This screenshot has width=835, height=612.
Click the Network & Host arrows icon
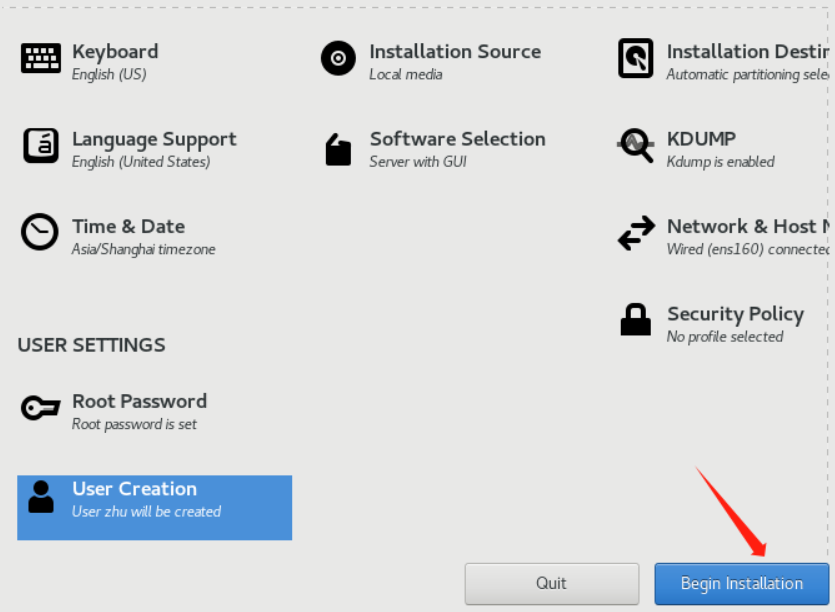(x=636, y=233)
